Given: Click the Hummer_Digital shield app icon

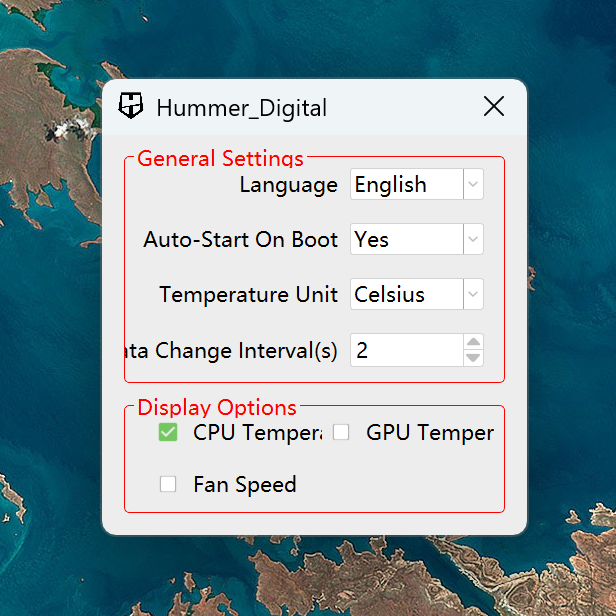Looking at the screenshot, I should [130, 106].
